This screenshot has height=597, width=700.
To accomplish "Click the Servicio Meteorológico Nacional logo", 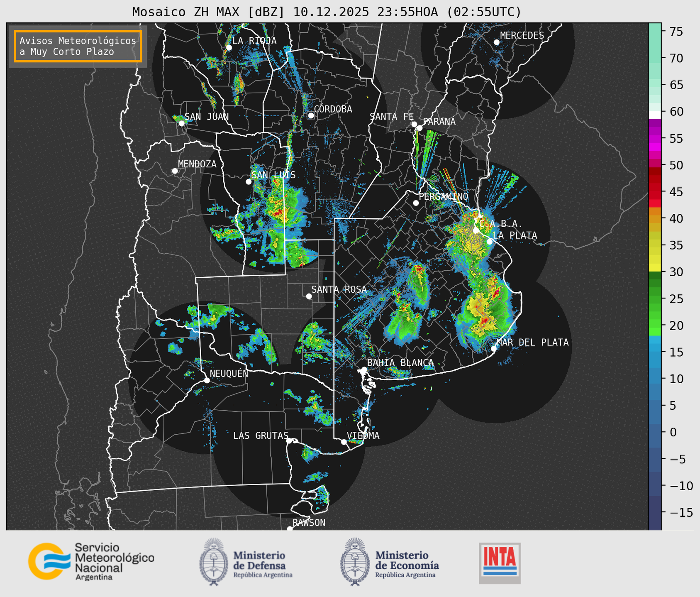I will [91, 561].
